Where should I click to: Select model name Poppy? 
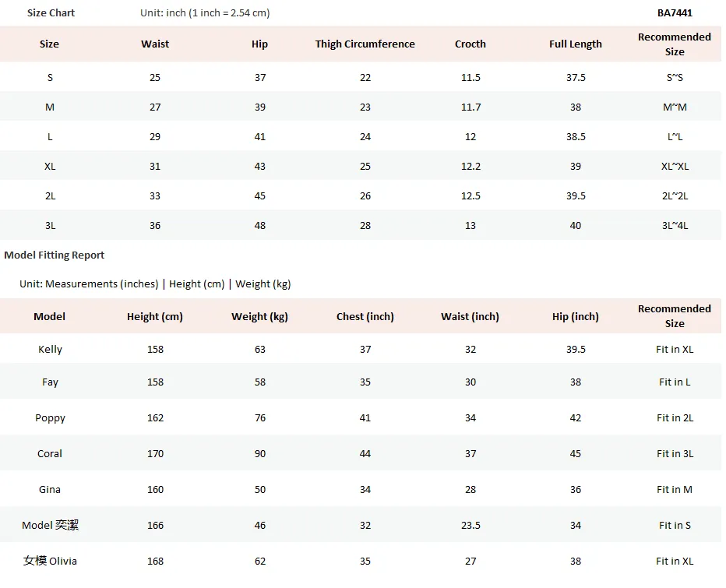tap(50, 418)
